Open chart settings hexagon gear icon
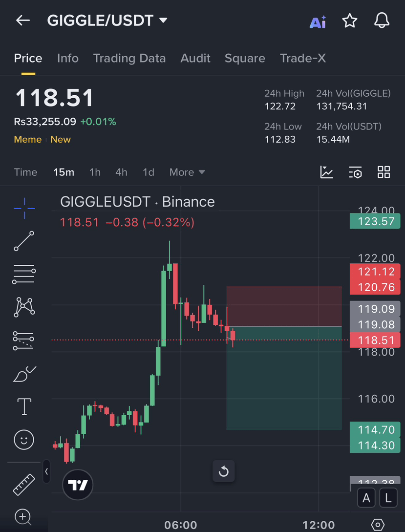405x532 pixels. (378, 525)
